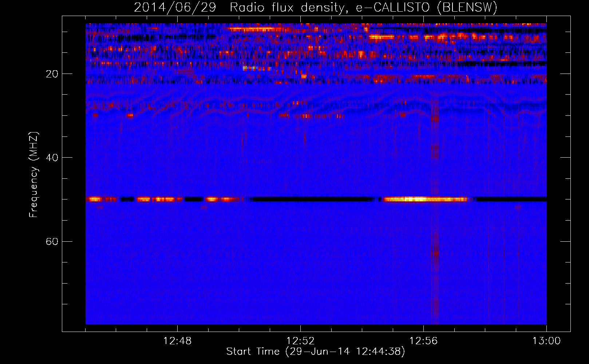This screenshot has height=364, width=589.
Task: Click the 60 MHz frequency tick label
Action: tap(52, 241)
